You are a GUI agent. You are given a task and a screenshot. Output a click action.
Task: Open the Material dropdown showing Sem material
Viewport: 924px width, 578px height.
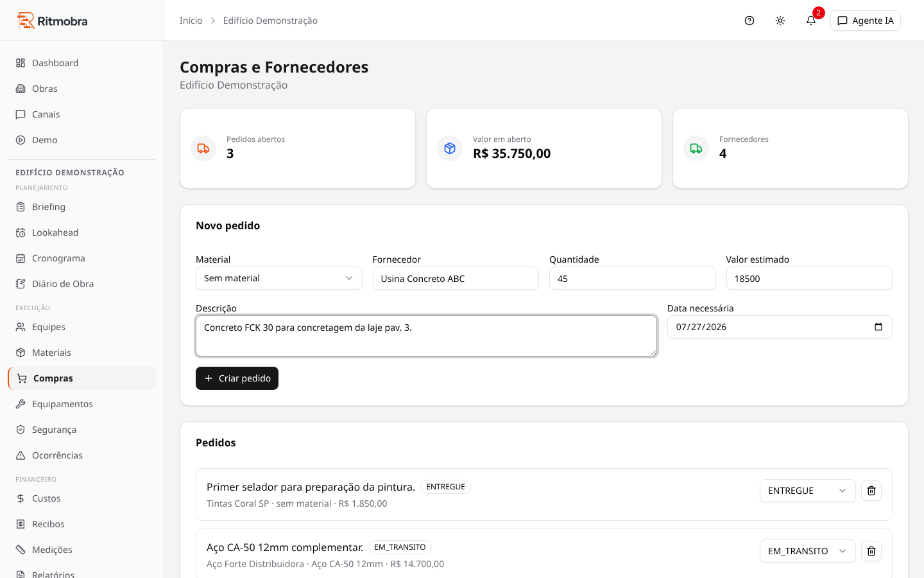[279, 278]
